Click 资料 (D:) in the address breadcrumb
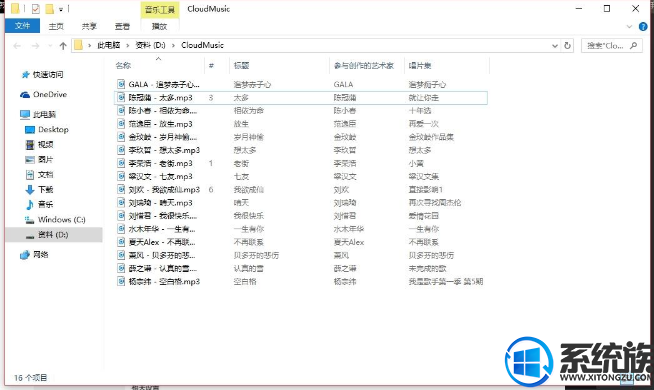 point(150,45)
